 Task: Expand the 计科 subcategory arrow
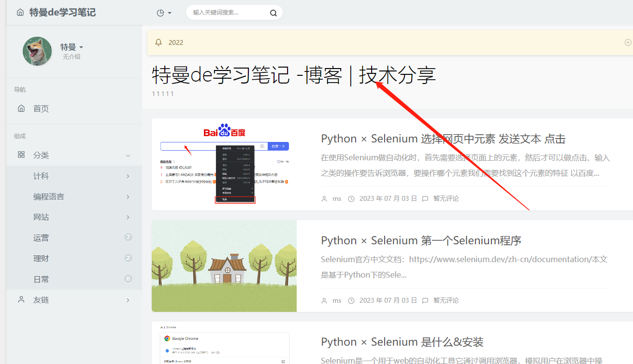tap(128, 176)
